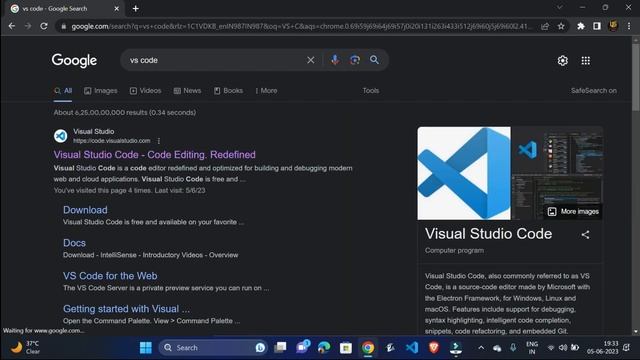Click the https://code.visualstudio.com URL text
The height and width of the screenshot is (360, 640).
[x=111, y=141]
